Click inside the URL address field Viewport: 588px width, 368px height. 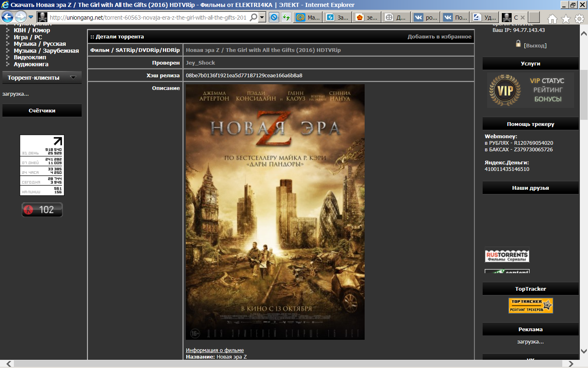[x=147, y=17]
